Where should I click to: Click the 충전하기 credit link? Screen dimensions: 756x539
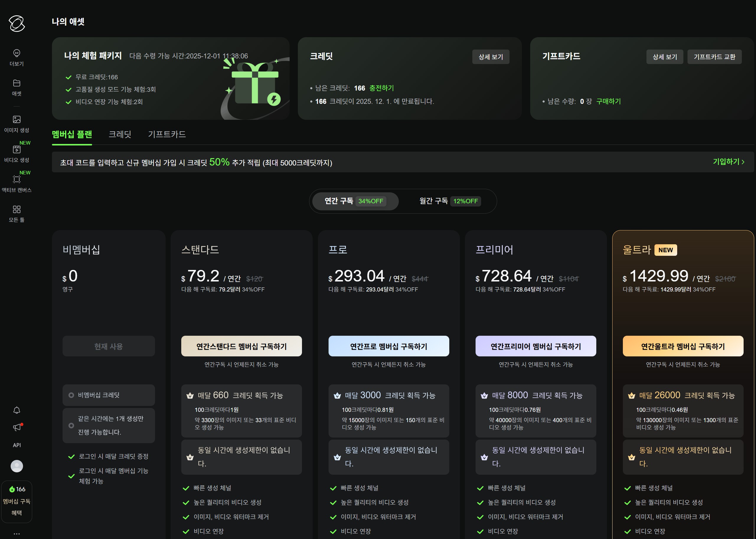click(381, 88)
